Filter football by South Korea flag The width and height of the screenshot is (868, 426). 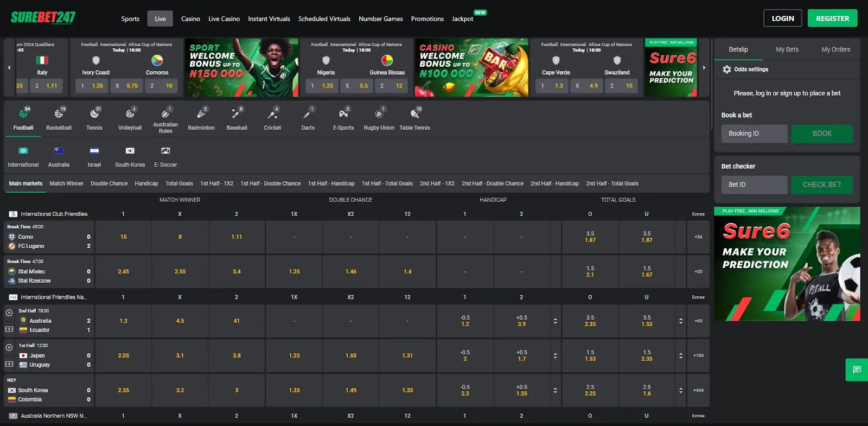tap(130, 151)
